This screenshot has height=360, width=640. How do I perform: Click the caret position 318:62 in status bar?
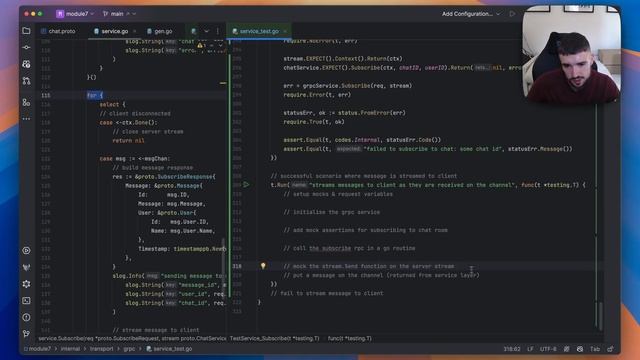coord(512,349)
